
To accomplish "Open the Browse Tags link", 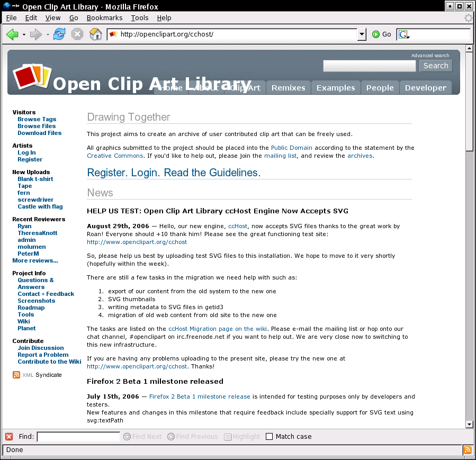I will (x=37, y=119).
